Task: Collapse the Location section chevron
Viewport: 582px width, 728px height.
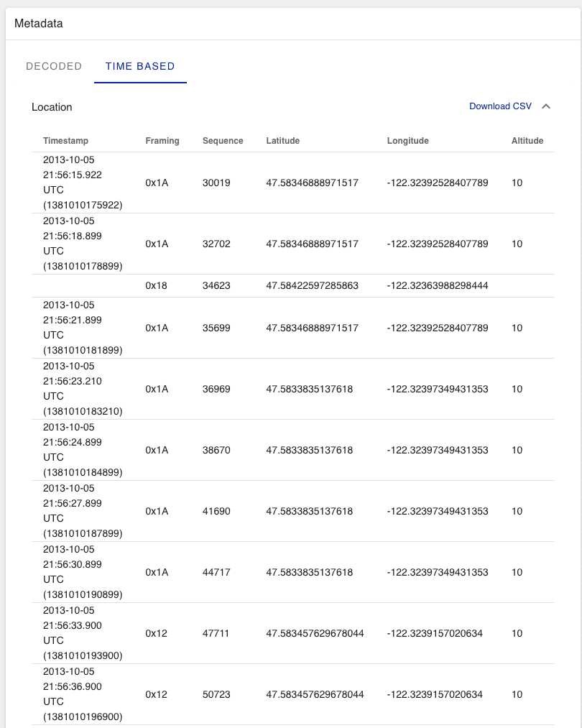Action: pos(546,106)
